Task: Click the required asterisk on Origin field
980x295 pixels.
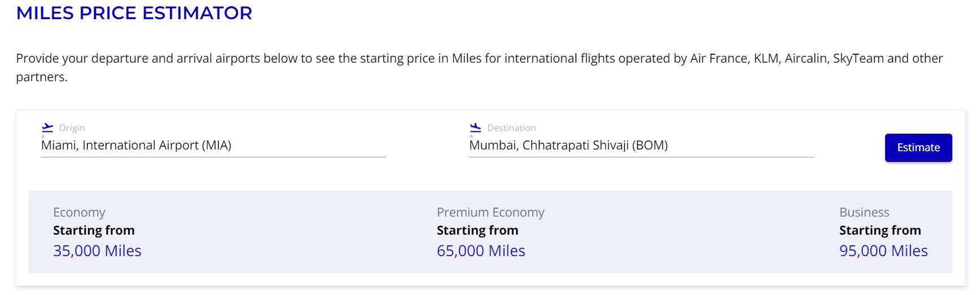Action: (43, 137)
